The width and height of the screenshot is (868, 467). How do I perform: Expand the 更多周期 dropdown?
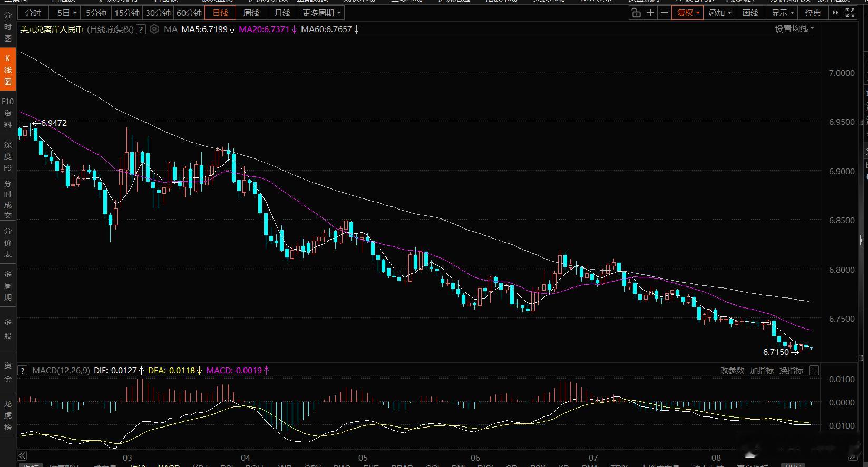(321, 13)
